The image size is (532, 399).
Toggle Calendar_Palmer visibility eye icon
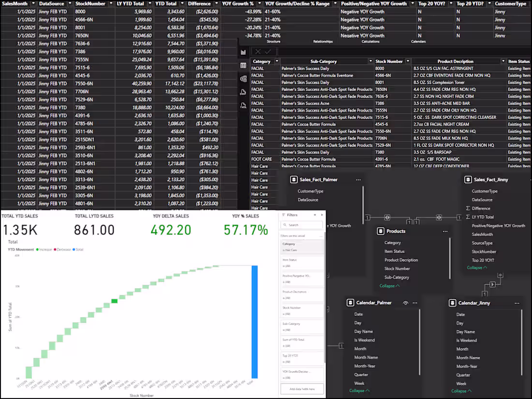tap(405, 302)
